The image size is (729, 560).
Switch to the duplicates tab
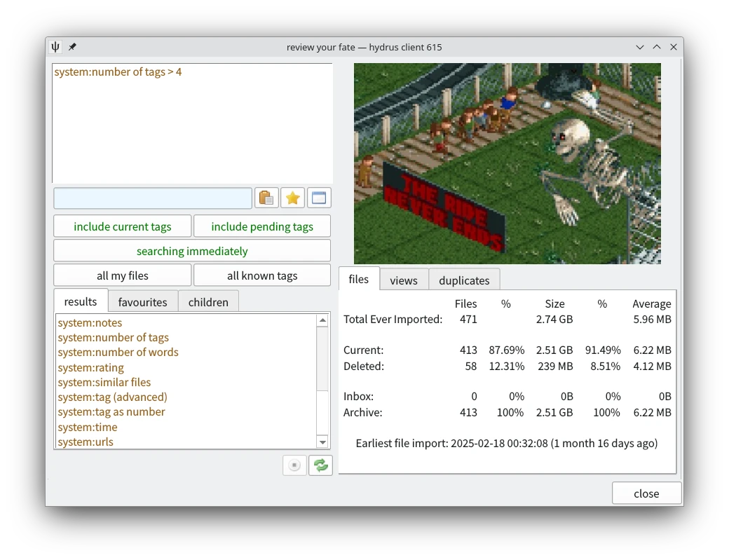[464, 280]
